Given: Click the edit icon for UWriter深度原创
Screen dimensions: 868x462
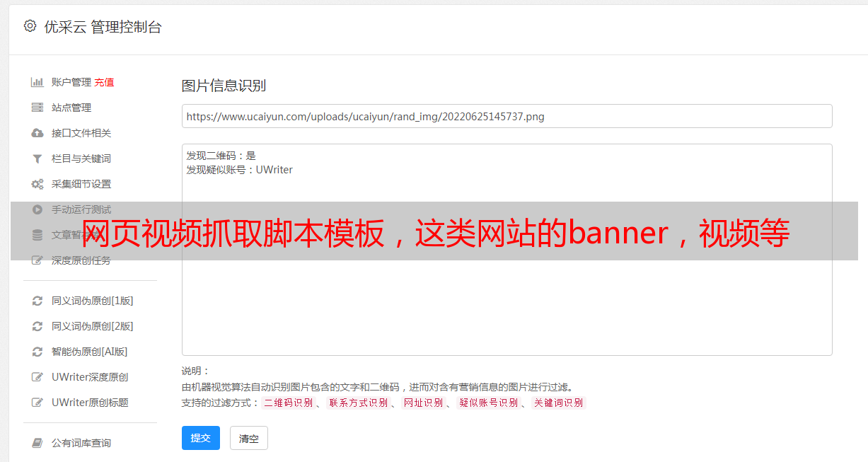Looking at the screenshot, I should 37,377.
